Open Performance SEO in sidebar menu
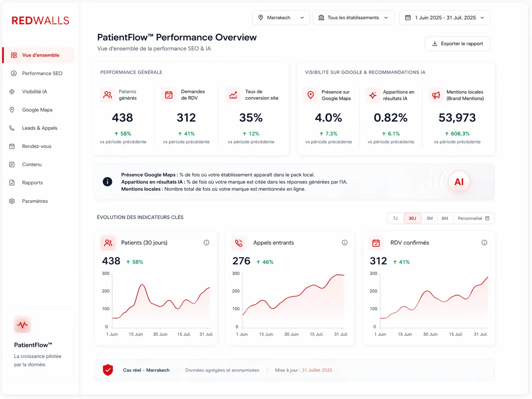Viewport: 532px width, 399px height. pos(39,73)
